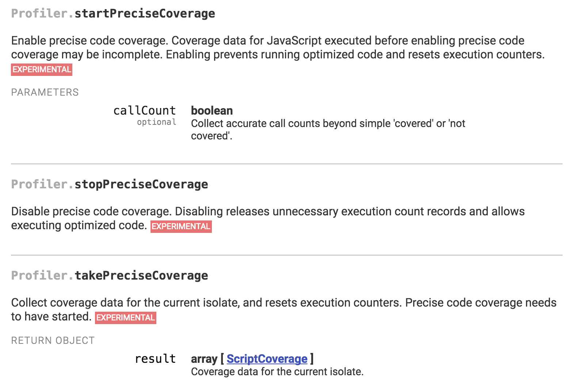575x392 pixels.
Task: Click the Profiler.startPreciseCoverage heading
Action: pos(113,14)
